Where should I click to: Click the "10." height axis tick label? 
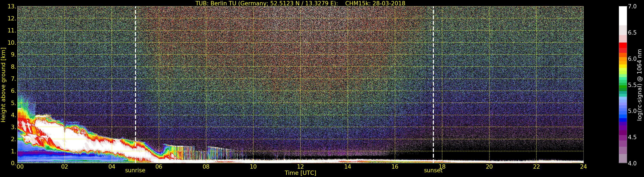pyautogui.click(x=12, y=43)
